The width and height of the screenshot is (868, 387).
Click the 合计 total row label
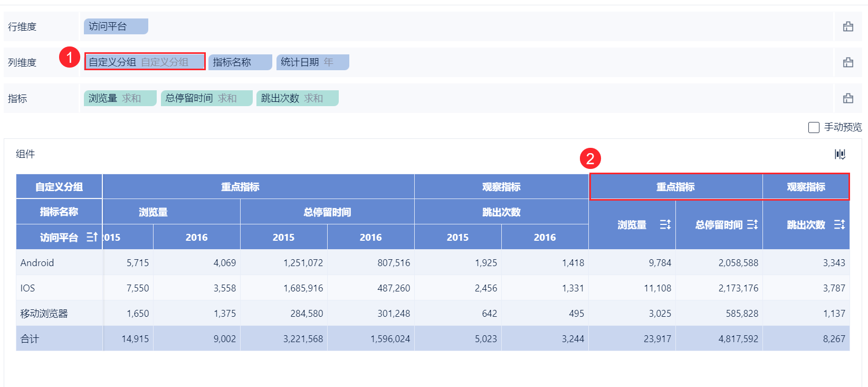[x=30, y=338]
